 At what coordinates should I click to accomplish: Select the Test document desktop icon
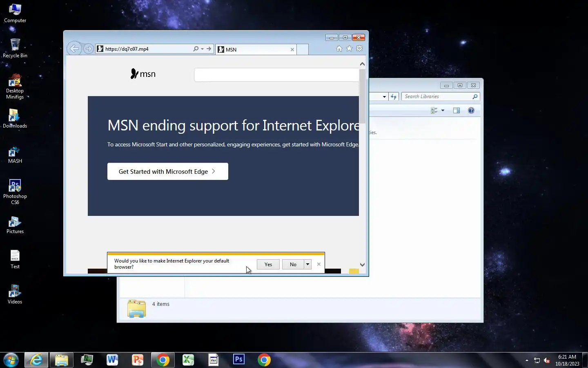tap(15, 259)
